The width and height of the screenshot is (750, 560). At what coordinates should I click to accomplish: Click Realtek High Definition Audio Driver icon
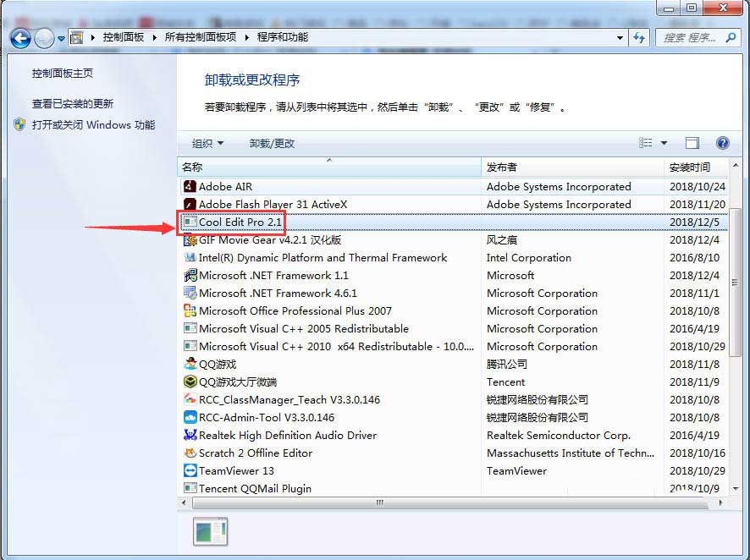click(x=190, y=435)
